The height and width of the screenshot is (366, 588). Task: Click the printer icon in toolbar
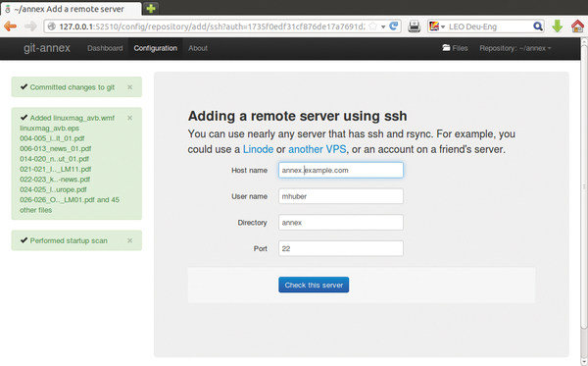pyautogui.click(x=414, y=26)
